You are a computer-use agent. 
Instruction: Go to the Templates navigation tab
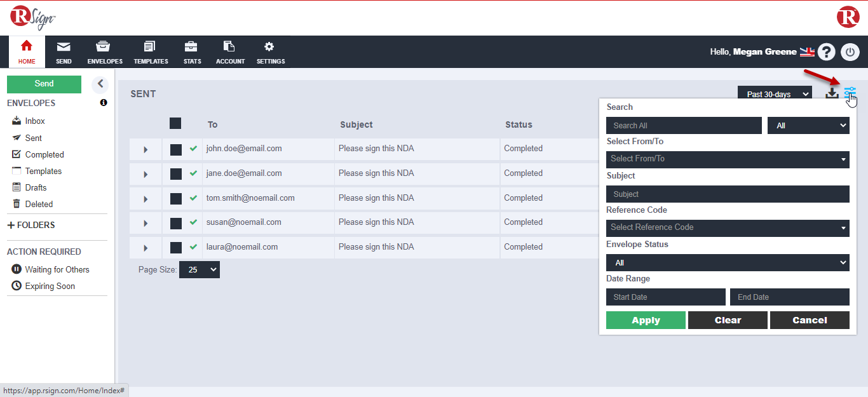[151, 52]
